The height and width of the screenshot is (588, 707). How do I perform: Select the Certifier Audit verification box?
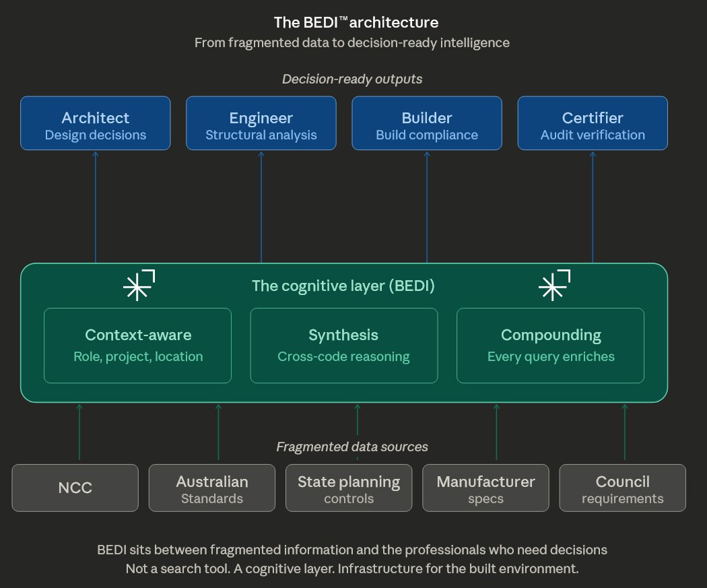(593, 123)
